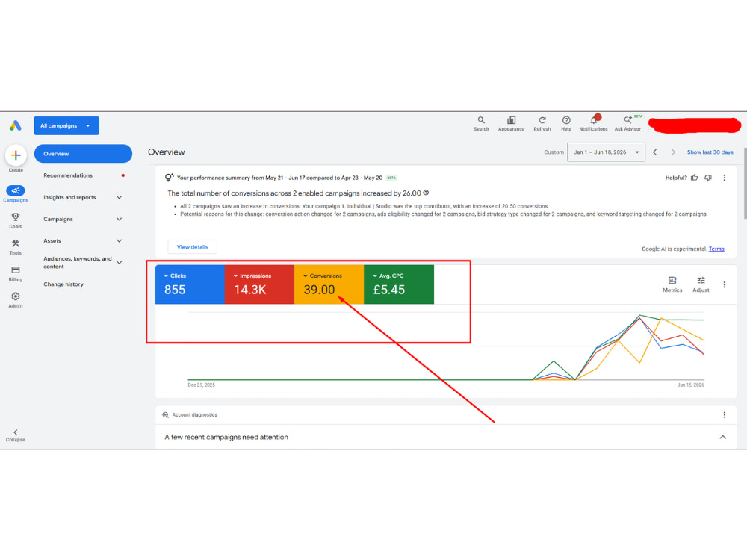Open the chart Adjust settings
747x560 pixels.
coord(701,284)
